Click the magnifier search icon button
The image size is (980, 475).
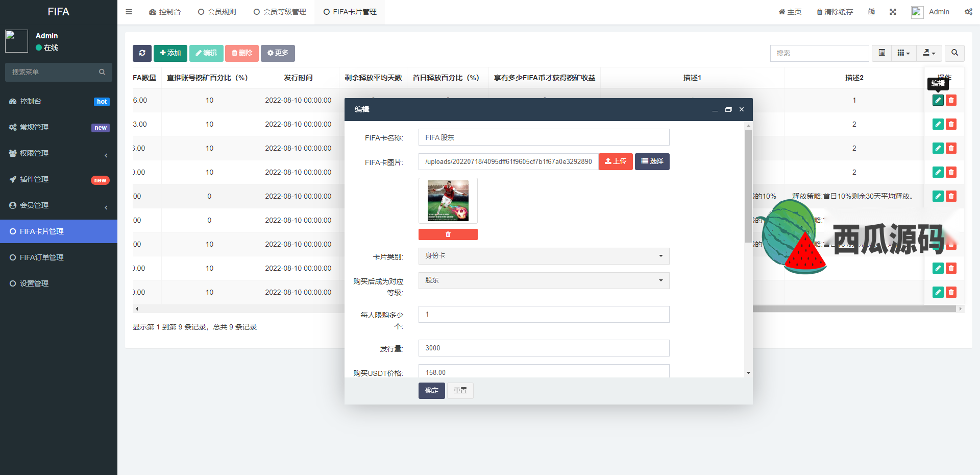(954, 53)
